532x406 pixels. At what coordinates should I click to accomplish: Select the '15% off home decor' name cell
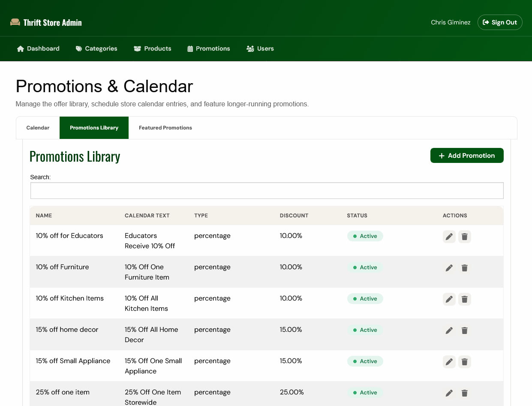click(67, 330)
